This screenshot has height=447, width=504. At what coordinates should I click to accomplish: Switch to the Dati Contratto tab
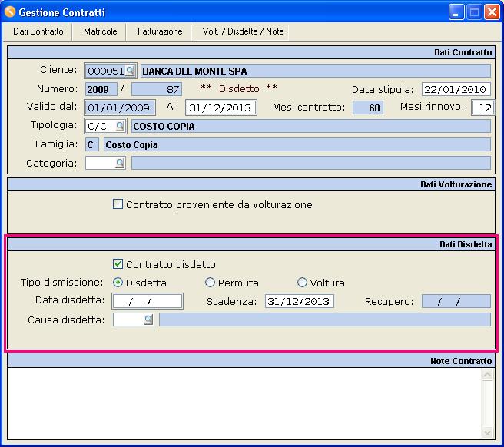click(38, 31)
